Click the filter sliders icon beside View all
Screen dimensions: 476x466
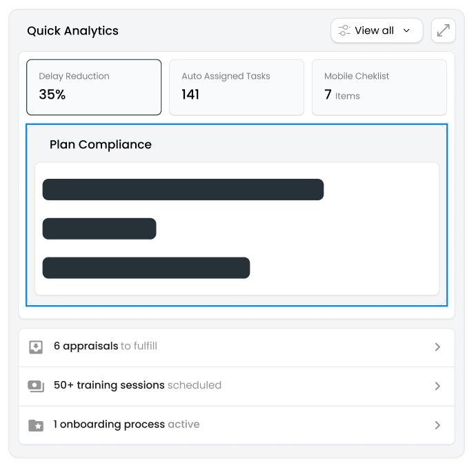pos(344,30)
